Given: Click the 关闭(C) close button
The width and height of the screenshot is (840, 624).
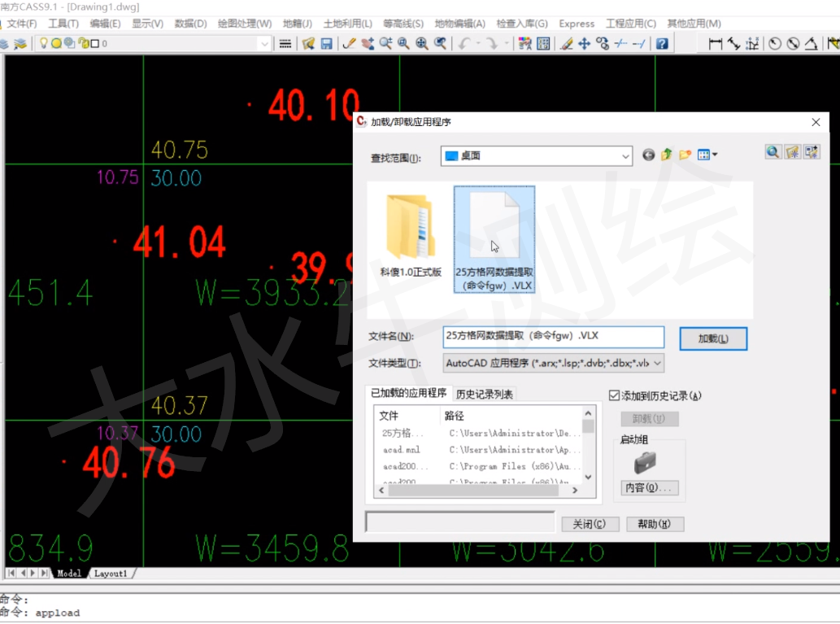Looking at the screenshot, I should [x=590, y=524].
